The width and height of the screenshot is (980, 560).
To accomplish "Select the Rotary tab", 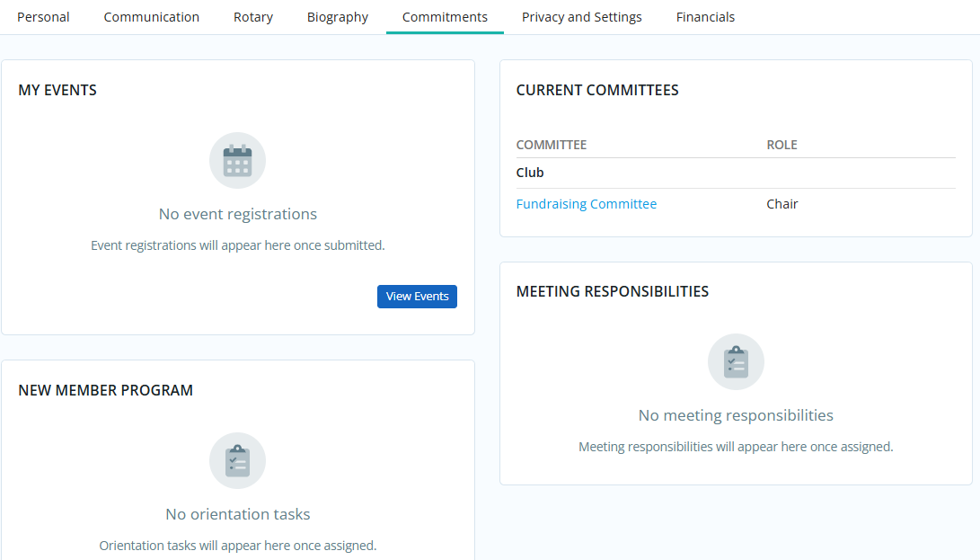I will (253, 17).
